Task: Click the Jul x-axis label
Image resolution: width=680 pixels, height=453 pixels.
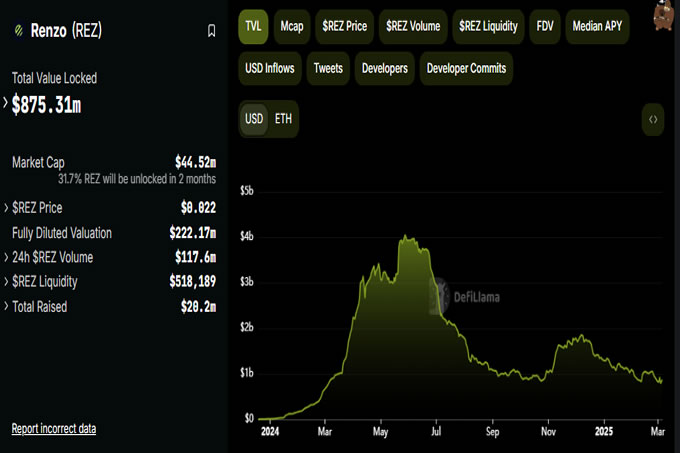Action: click(x=436, y=432)
